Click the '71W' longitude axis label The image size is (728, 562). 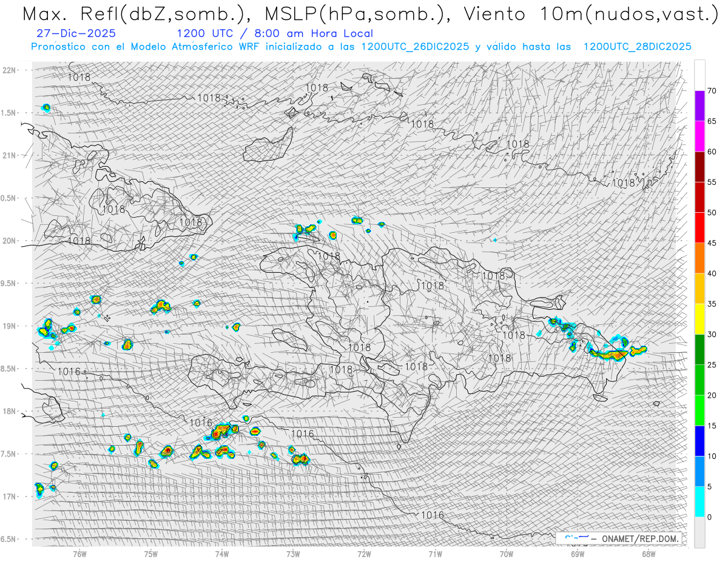[435, 554]
